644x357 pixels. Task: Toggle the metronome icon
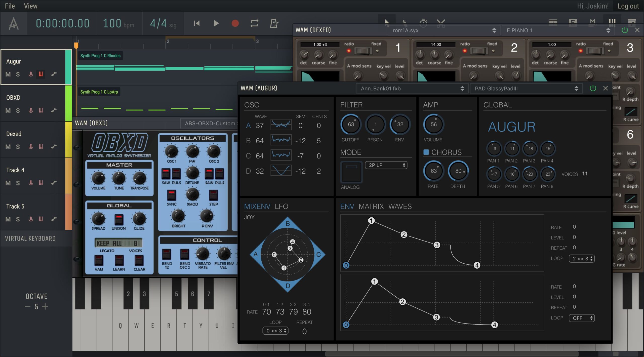274,23
